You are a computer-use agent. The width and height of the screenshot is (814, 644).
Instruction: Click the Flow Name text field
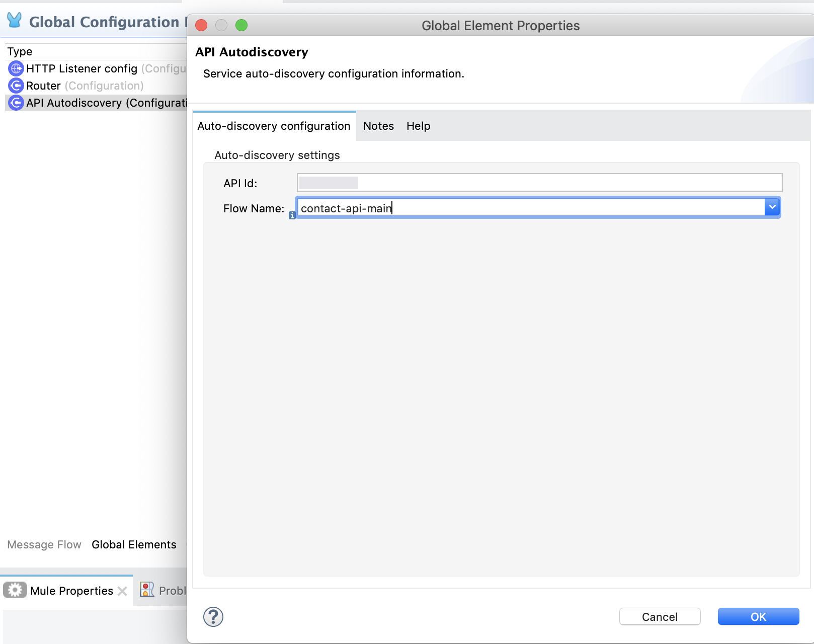[531, 208]
